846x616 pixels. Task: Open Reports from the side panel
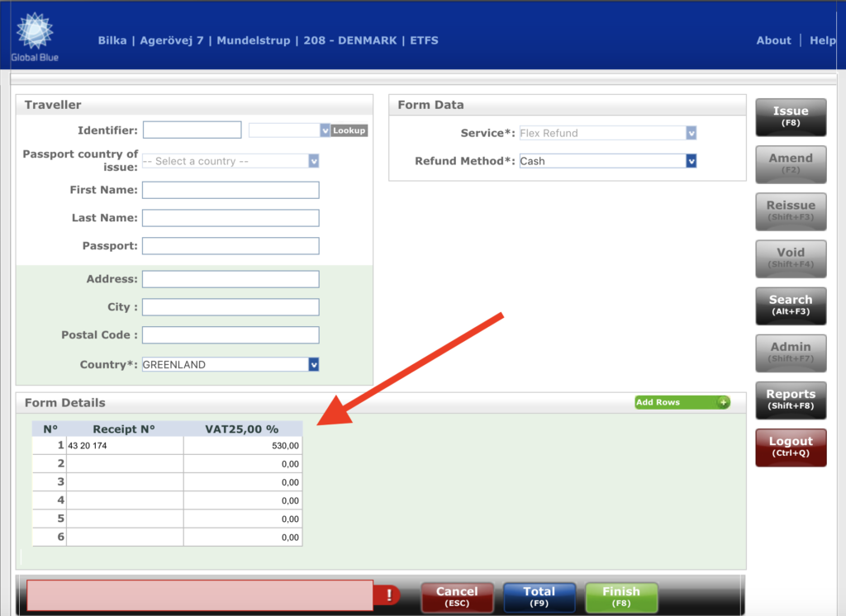pyautogui.click(x=791, y=399)
